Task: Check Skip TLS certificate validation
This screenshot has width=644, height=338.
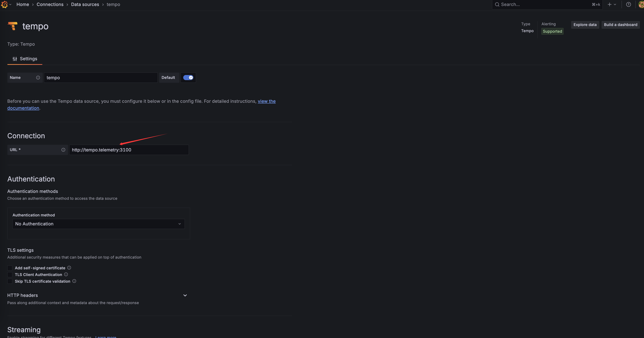Action: 10,281
